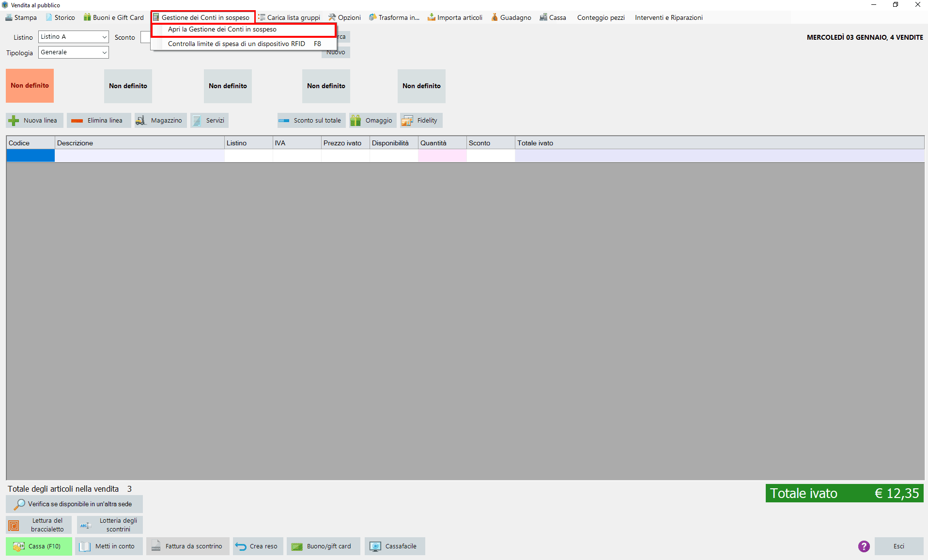Screen dimensions: 928x560
Task: Click the blue Codice cell in first row
Action: click(x=31, y=156)
